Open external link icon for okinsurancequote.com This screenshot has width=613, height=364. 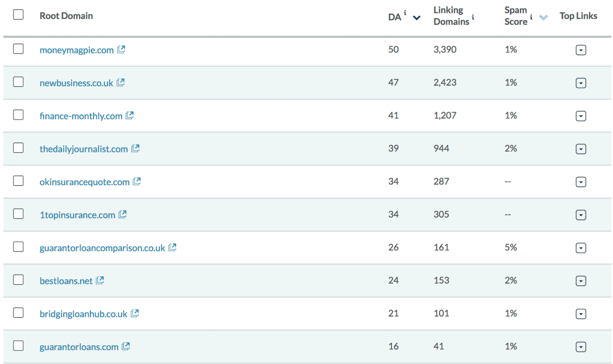click(x=137, y=181)
